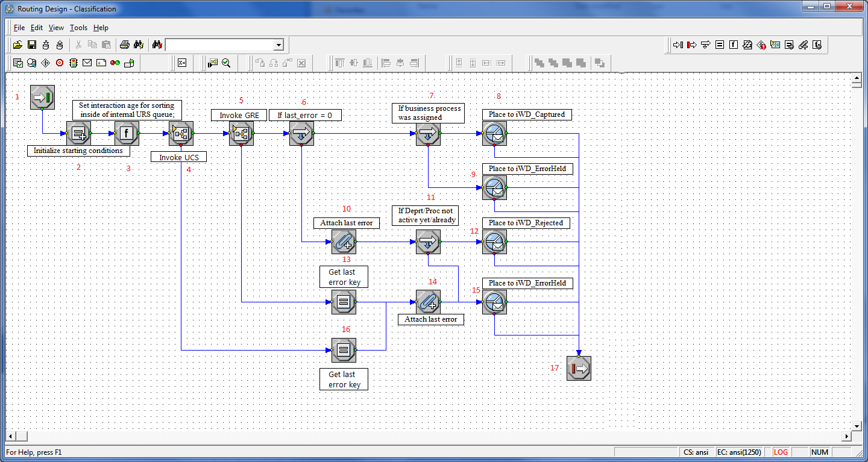Select the If Deprt/Proc not active node icon
Image resolution: width=868 pixels, height=462 pixels.
tap(428, 242)
